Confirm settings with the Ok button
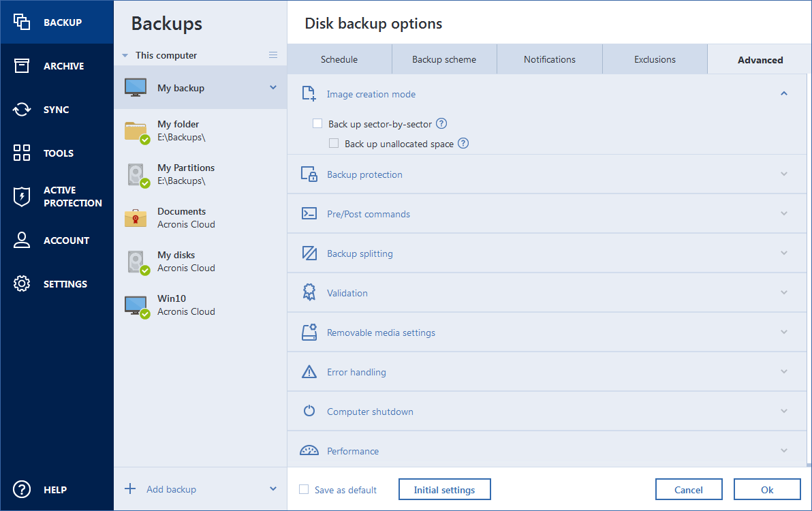Viewport: 812px width, 511px height. [x=767, y=489]
